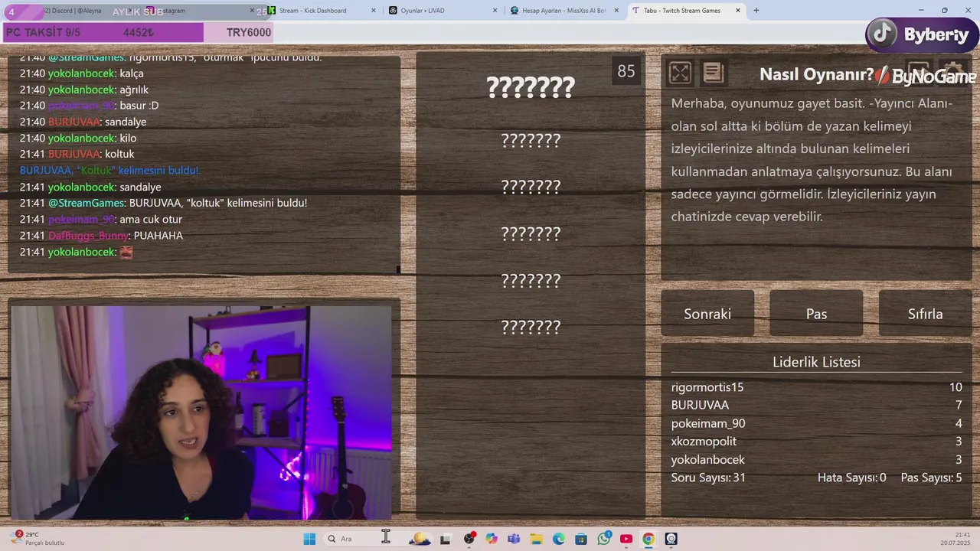
Task: Click chat message "ama cuk otur"
Action: point(101,219)
